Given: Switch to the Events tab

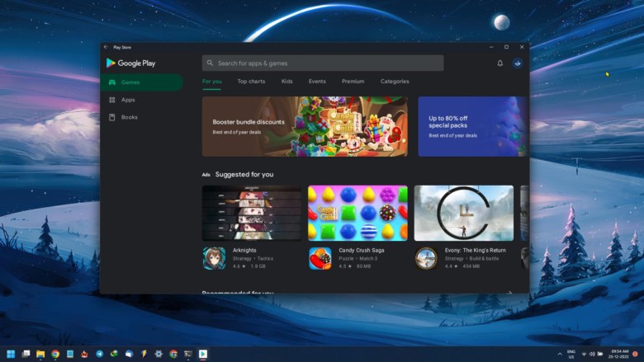Looking at the screenshot, I should tap(317, 82).
